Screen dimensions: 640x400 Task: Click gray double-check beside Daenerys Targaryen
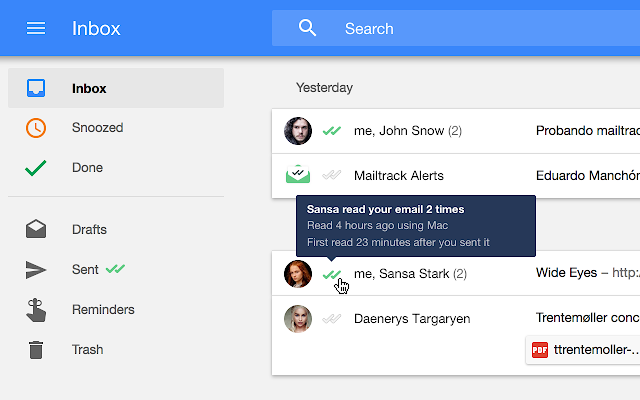[x=331, y=319]
